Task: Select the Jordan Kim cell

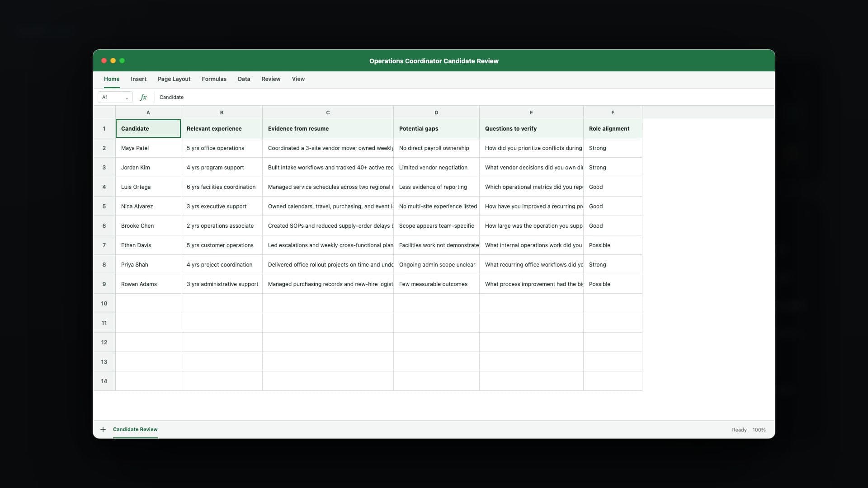Action: coord(148,168)
